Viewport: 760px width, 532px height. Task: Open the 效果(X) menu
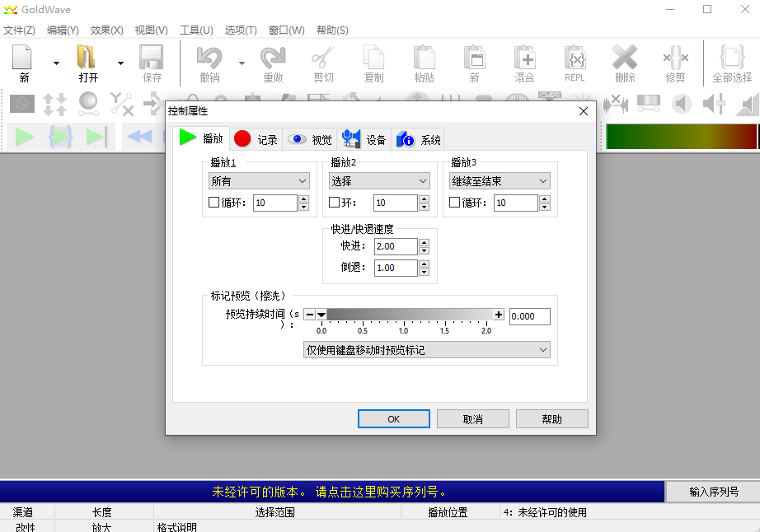[106, 30]
